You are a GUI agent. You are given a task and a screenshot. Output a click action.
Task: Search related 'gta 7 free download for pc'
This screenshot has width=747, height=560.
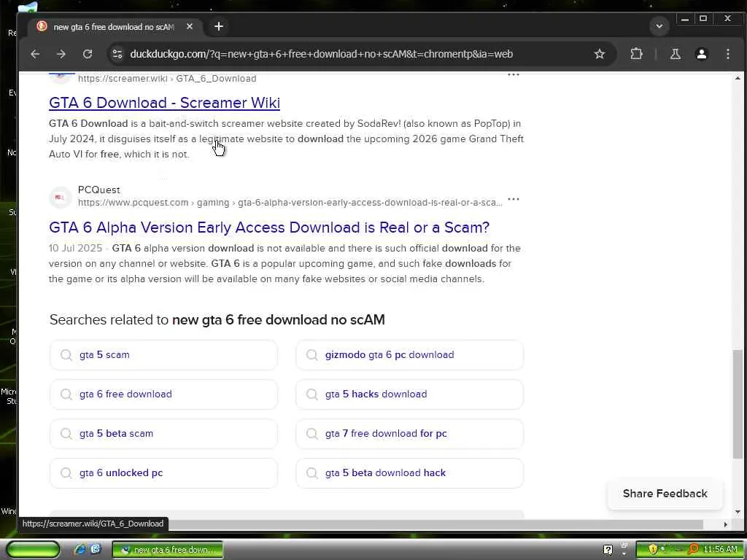point(410,434)
